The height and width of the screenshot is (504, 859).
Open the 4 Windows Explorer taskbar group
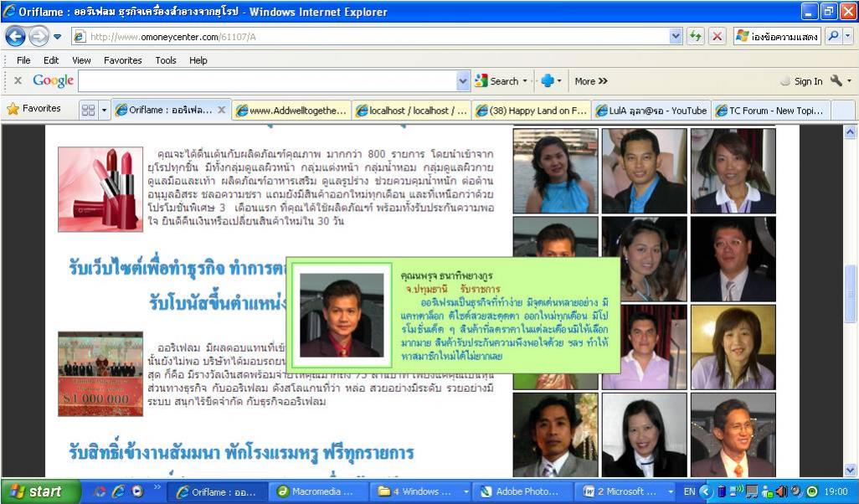[x=421, y=491]
